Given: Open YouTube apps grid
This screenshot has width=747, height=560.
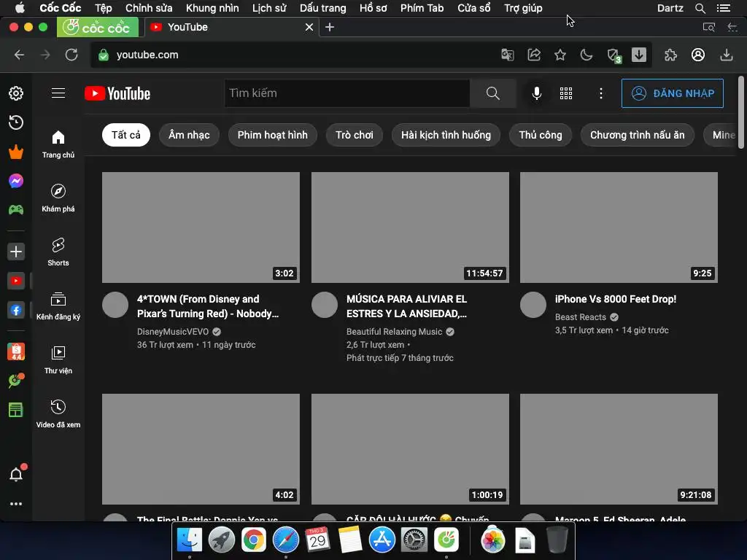Looking at the screenshot, I should [x=566, y=93].
